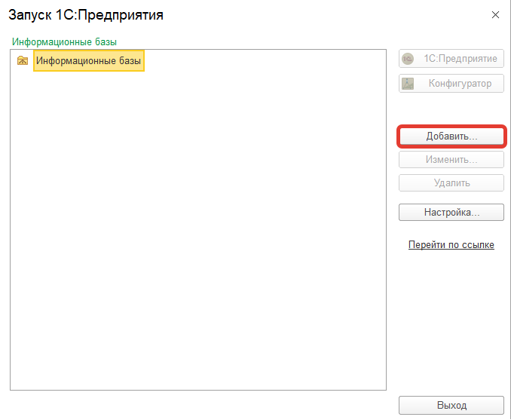Click the green Информационные базы header label

tap(64, 41)
